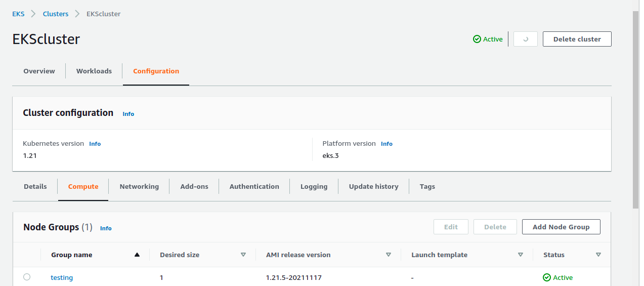Open Info link beside Kubernetes version
The image size is (644, 286).
click(95, 144)
